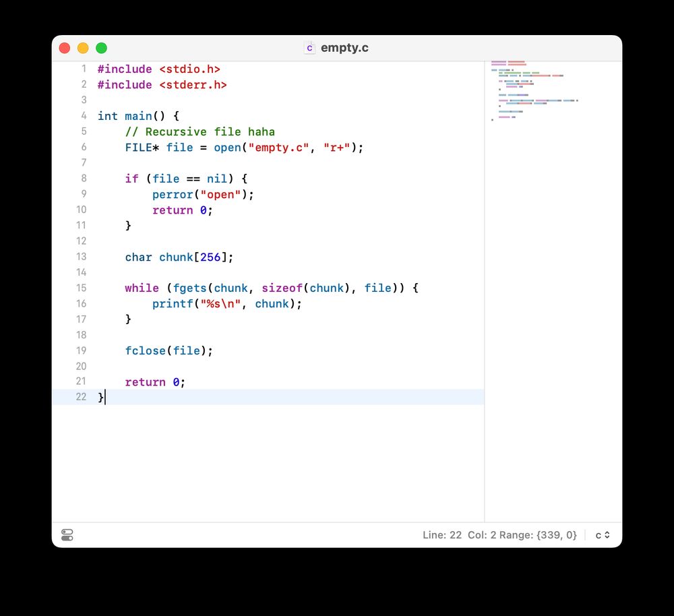This screenshot has height=616, width=674.
Task: Click "return 0;" on line 21
Action: coord(154,381)
